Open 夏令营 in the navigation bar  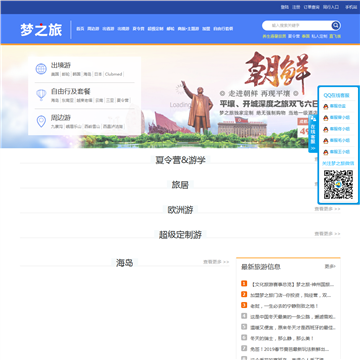pyautogui.click(x=138, y=29)
